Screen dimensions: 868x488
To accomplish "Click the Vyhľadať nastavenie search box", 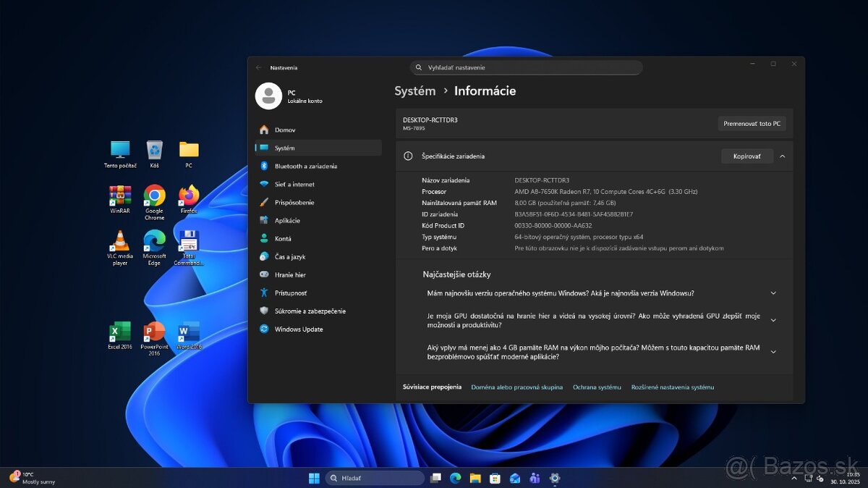I will click(526, 67).
